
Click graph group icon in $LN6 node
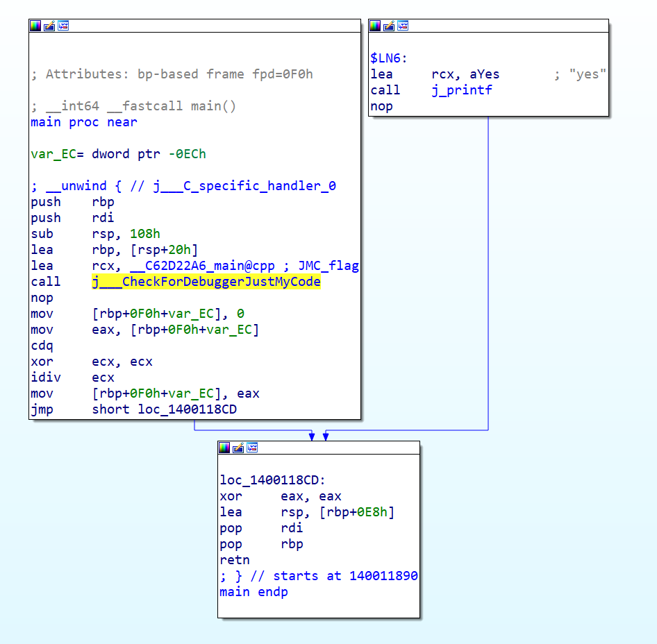tap(403, 26)
